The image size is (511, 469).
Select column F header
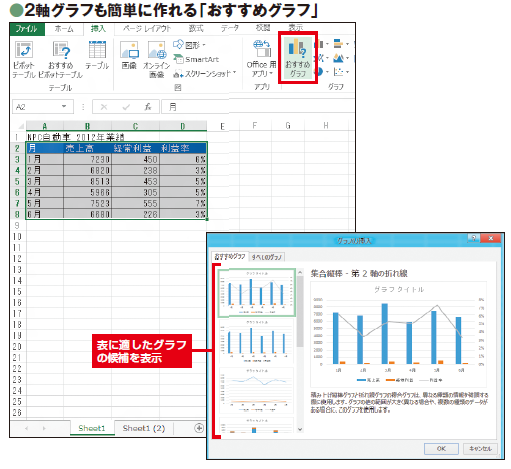(255, 126)
